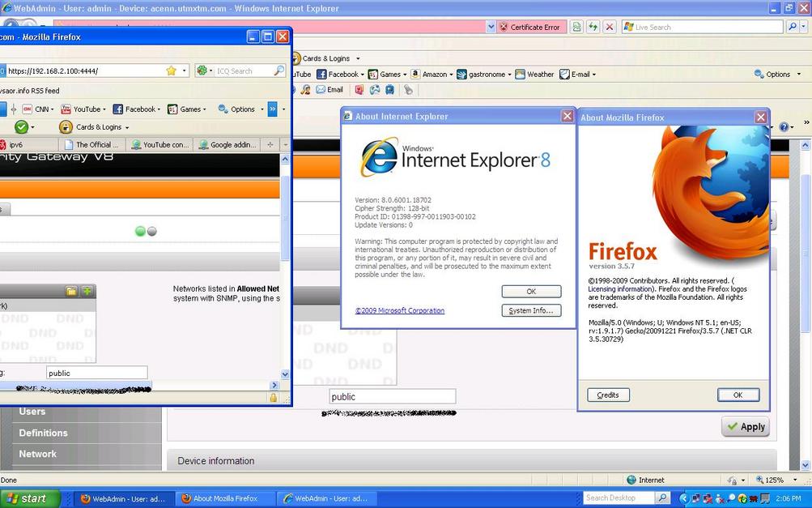This screenshot has width=812, height=508.
Task: Open the folder icon in network list header
Action: (71, 292)
